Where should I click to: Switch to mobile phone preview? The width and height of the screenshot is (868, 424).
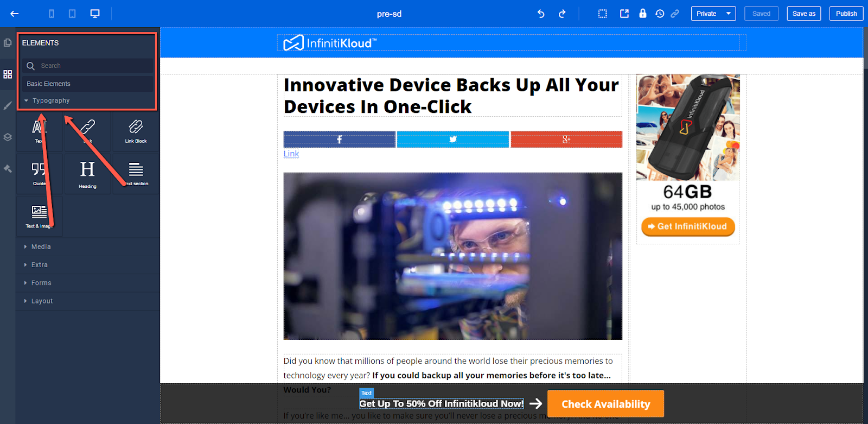52,14
